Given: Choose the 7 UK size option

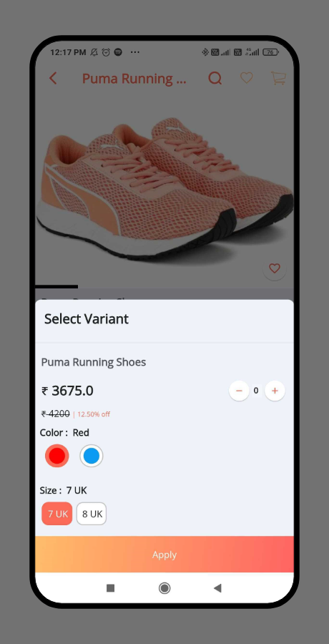Looking at the screenshot, I should coord(57,513).
